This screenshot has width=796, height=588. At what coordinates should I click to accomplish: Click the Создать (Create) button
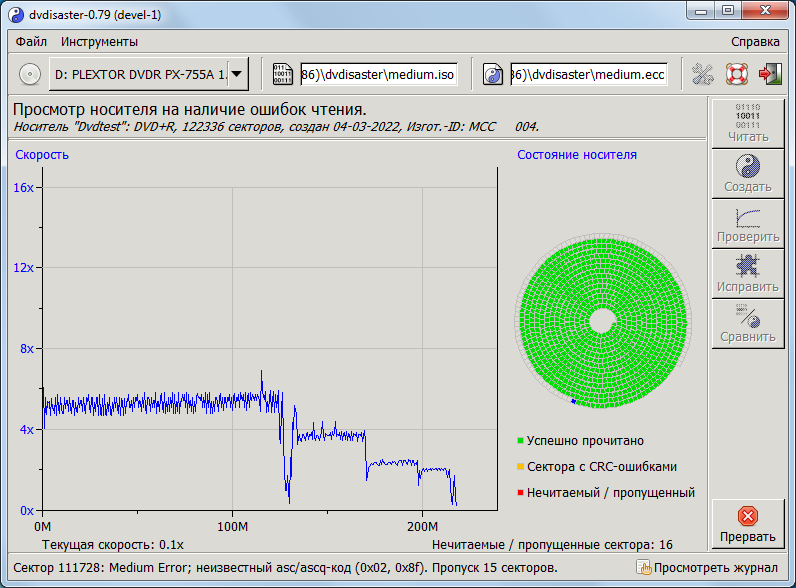click(747, 172)
